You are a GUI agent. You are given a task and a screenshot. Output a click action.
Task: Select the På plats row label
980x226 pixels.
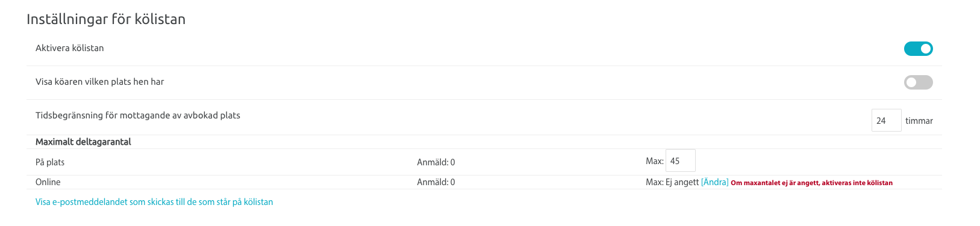(x=50, y=162)
